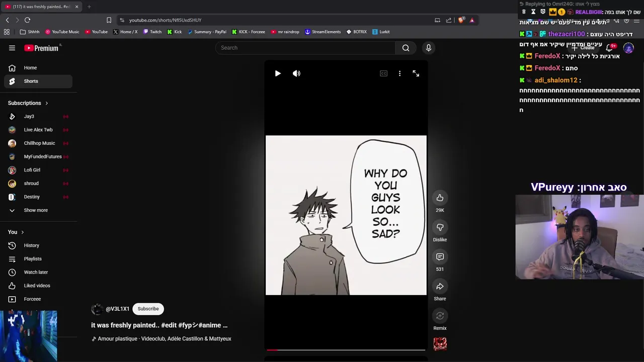This screenshot has width=644, height=362.
Task: Subscribe to @V3L1X1
Action: pyautogui.click(x=148, y=309)
